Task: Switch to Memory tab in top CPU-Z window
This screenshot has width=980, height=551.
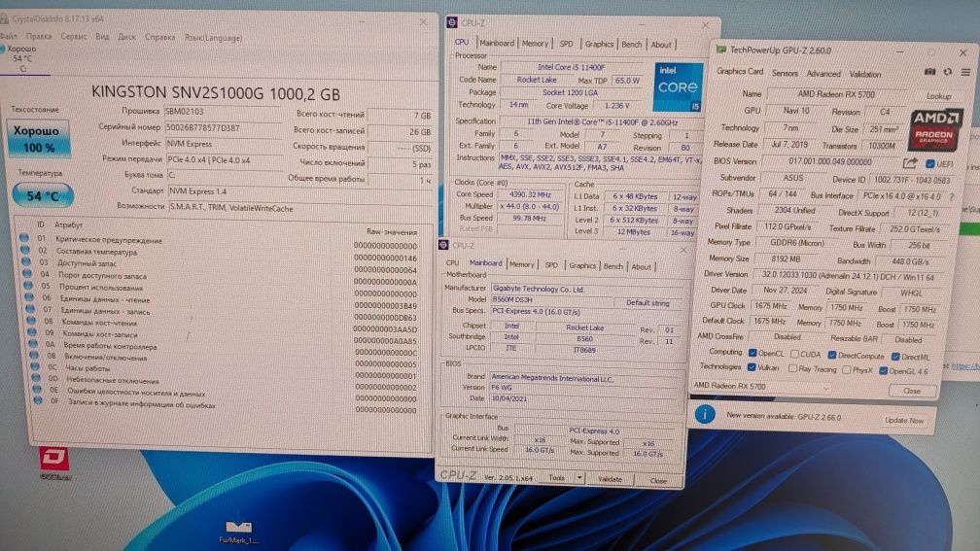Action: tap(535, 43)
